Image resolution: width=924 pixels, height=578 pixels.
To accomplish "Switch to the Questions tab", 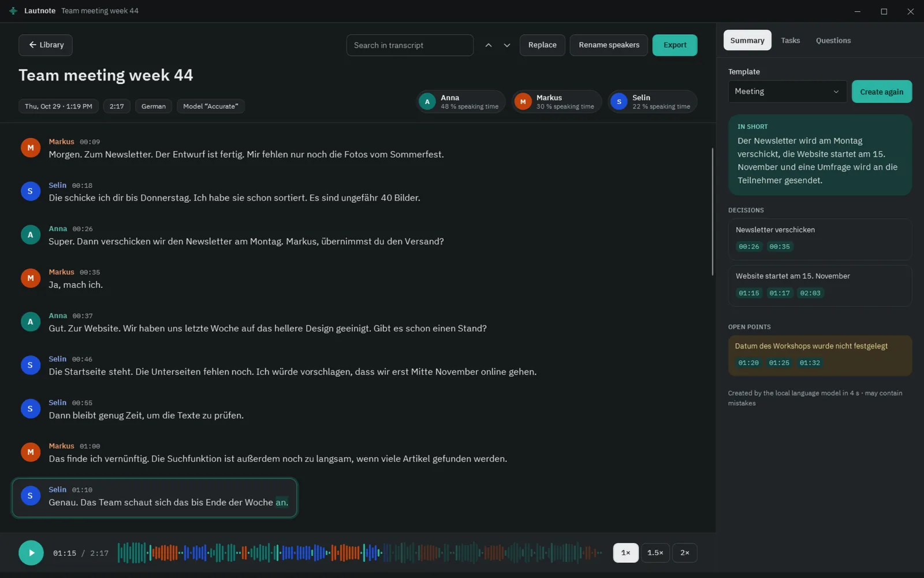I will tap(833, 40).
